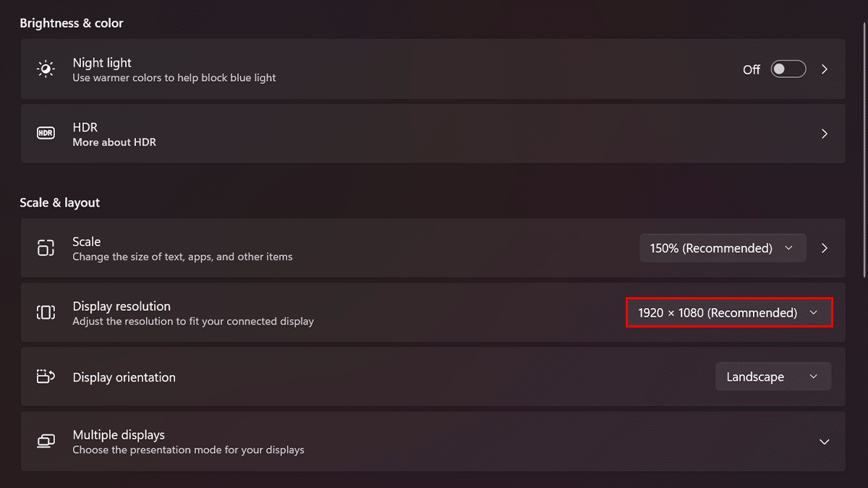Click the Multiple displays icon
This screenshot has height=488, width=868.
point(46,441)
